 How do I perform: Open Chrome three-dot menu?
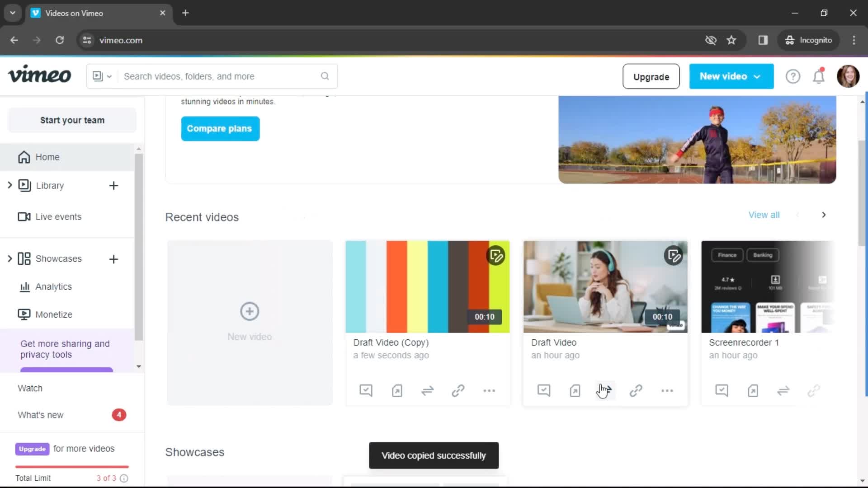(x=854, y=40)
